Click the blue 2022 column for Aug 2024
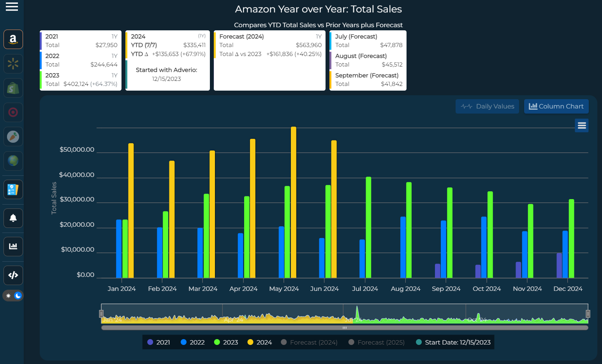The height and width of the screenshot is (364, 602). tap(403, 247)
